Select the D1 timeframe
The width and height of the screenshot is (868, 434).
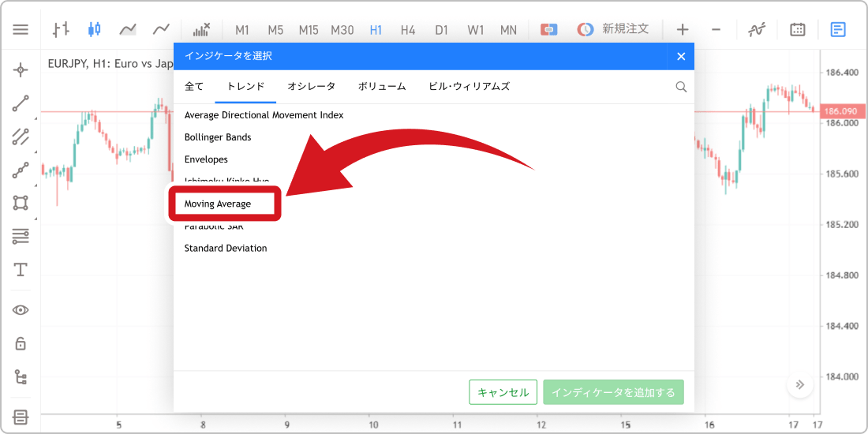pos(441,30)
